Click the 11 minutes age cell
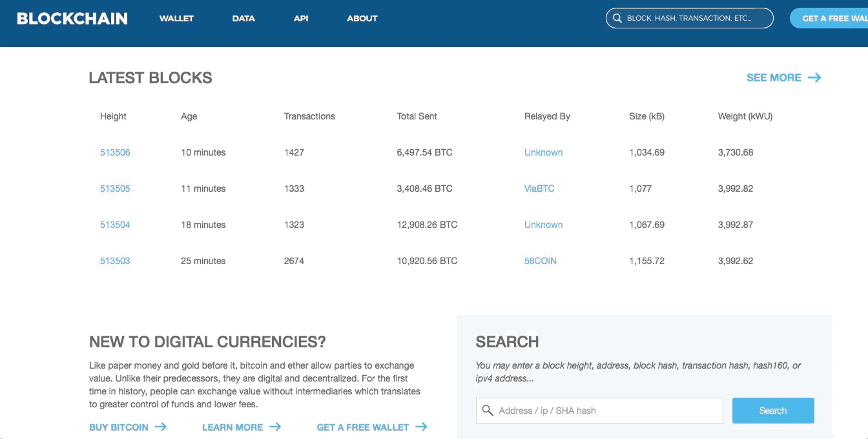This screenshot has height=439, width=868. pyautogui.click(x=203, y=189)
